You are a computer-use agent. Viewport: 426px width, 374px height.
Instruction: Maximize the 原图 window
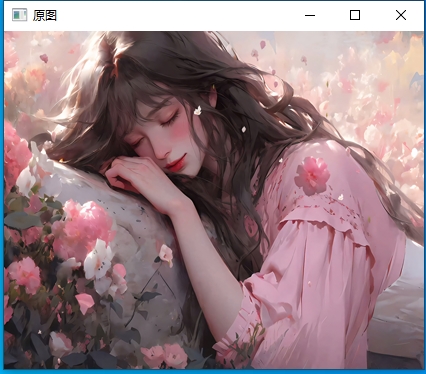355,15
